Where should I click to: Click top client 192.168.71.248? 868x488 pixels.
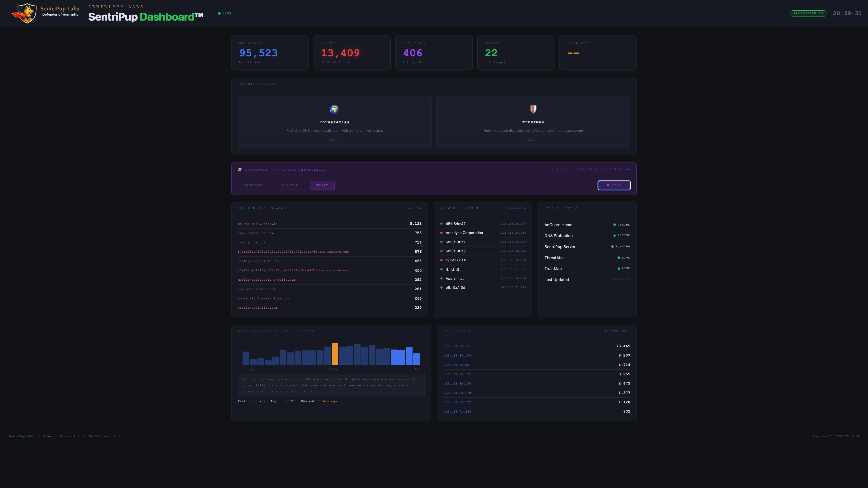(457, 412)
